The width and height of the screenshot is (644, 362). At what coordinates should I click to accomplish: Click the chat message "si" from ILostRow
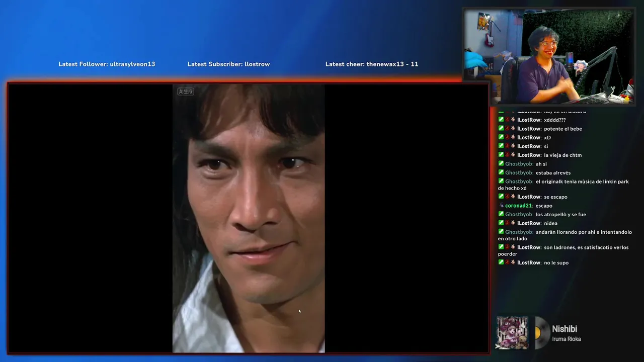[x=546, y=146]
